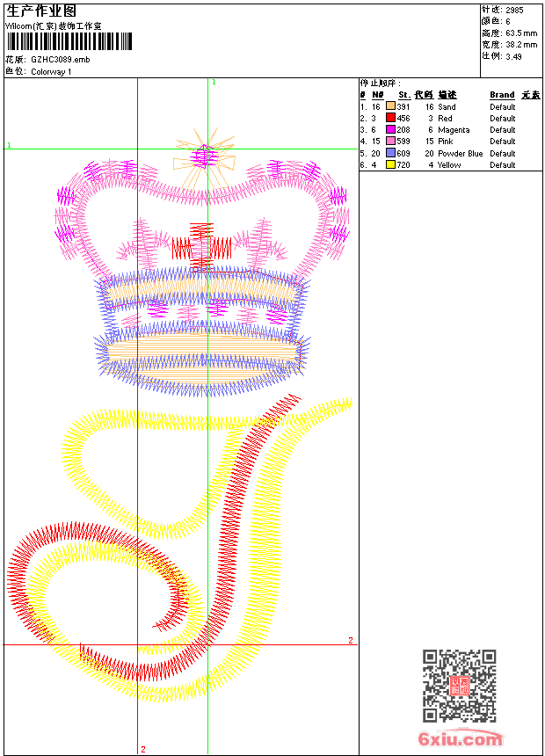Click the stitch count value 2985
The width and height of the screenshot is (545, 756).
pos(514,11)
